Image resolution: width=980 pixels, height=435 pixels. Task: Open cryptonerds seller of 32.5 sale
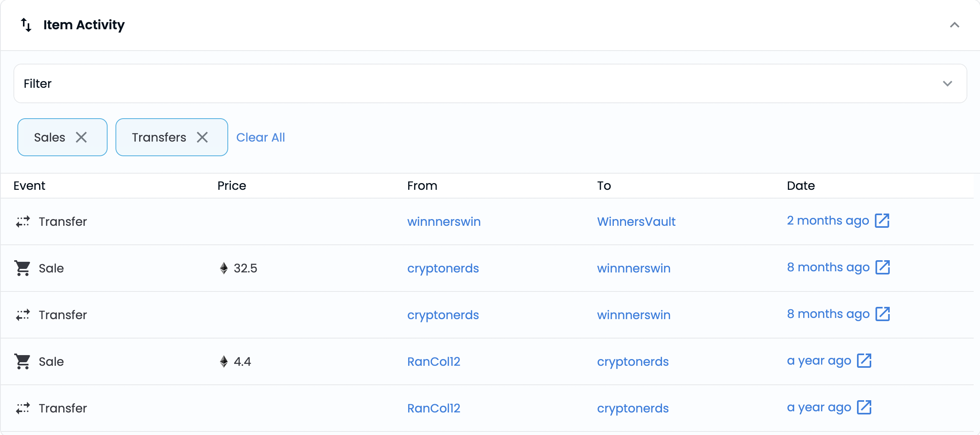point(443,268)
